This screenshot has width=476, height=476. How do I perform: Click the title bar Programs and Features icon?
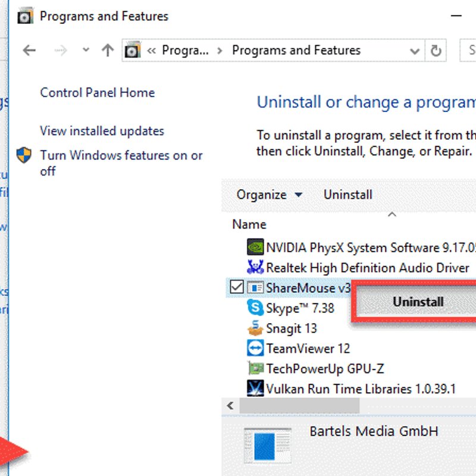[25, 17]
